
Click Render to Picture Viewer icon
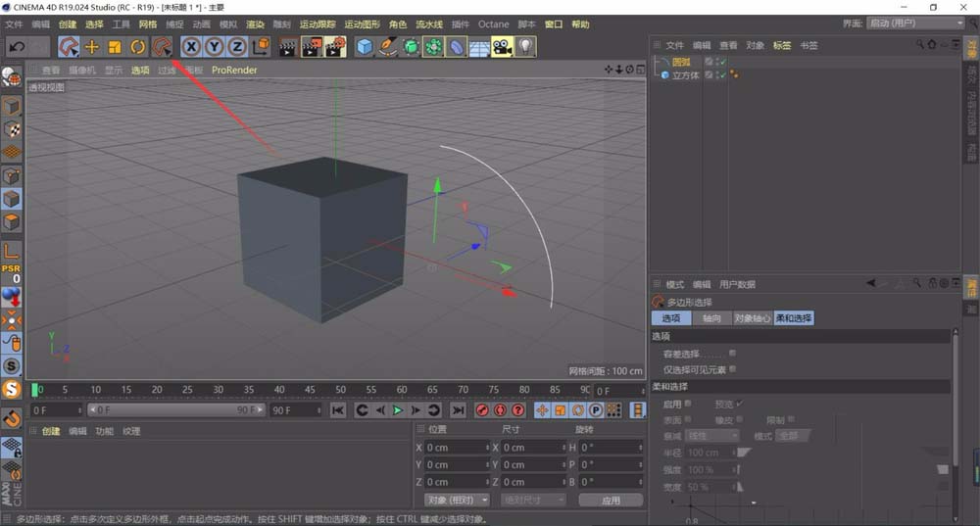coord(312,47)
